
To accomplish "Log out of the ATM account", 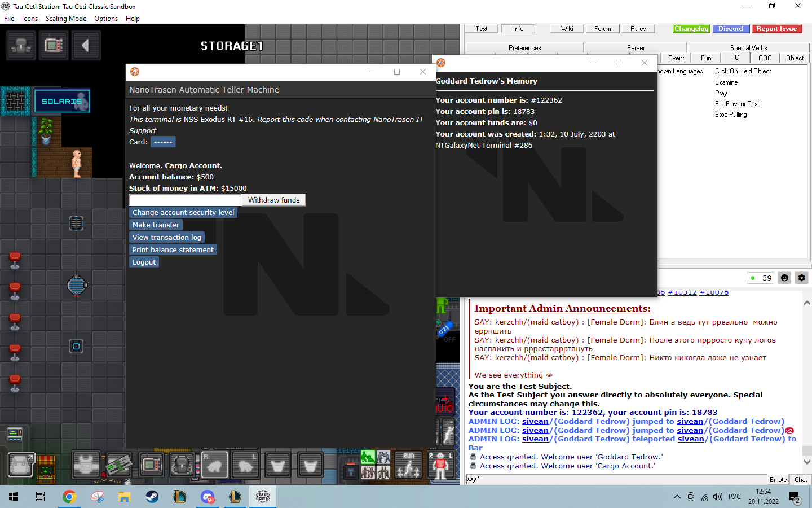I will [x=144, y=262].
